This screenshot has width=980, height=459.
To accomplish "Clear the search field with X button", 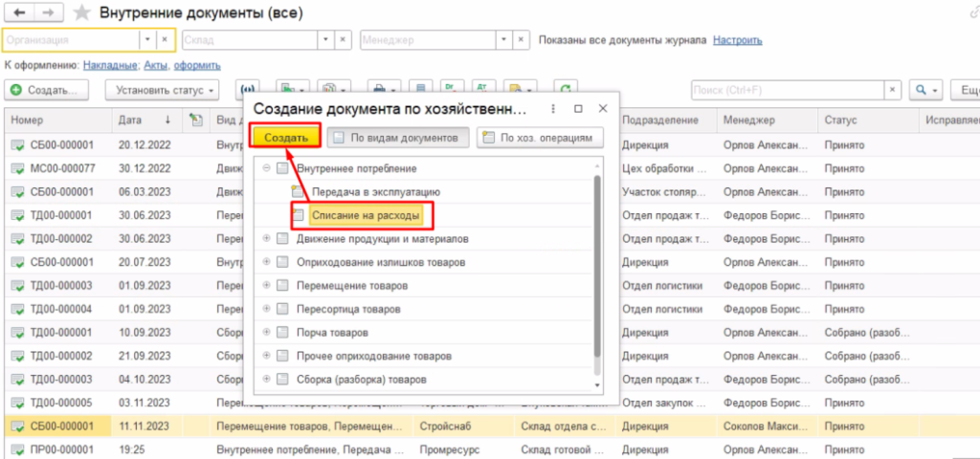I will click(x=892, y=90).
